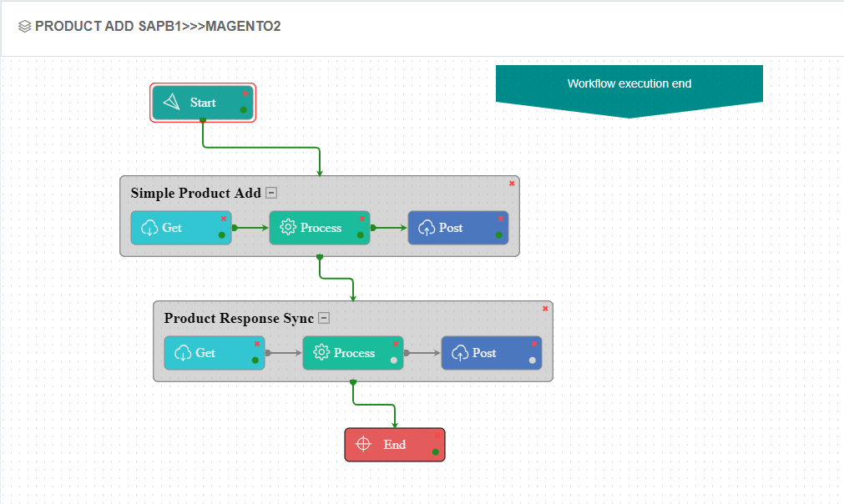The image size is (844, 504).
Task: Click the Workflow execution end banner
Action: [629, 83]
